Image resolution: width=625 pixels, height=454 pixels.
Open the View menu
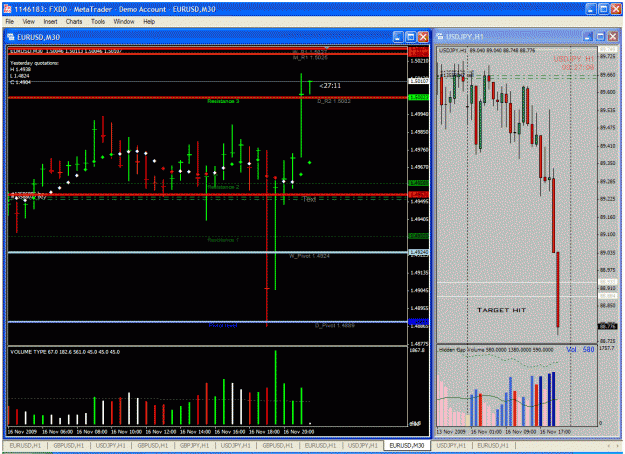click(x=28, y=22)
